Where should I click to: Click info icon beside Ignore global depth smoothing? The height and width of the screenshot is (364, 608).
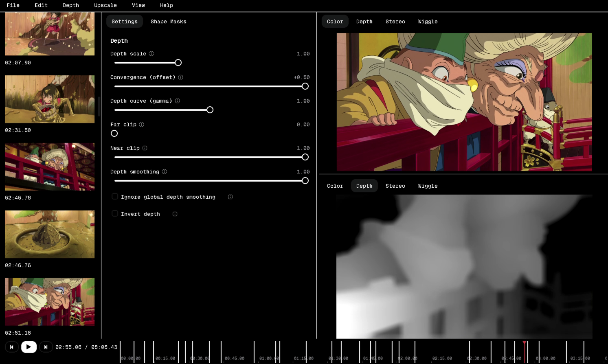tap(230, 197)
